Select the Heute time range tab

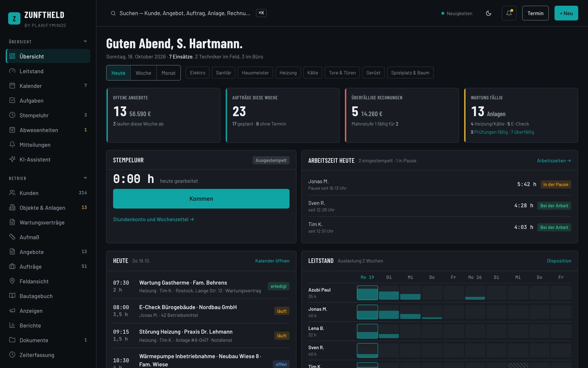[118, 73]
